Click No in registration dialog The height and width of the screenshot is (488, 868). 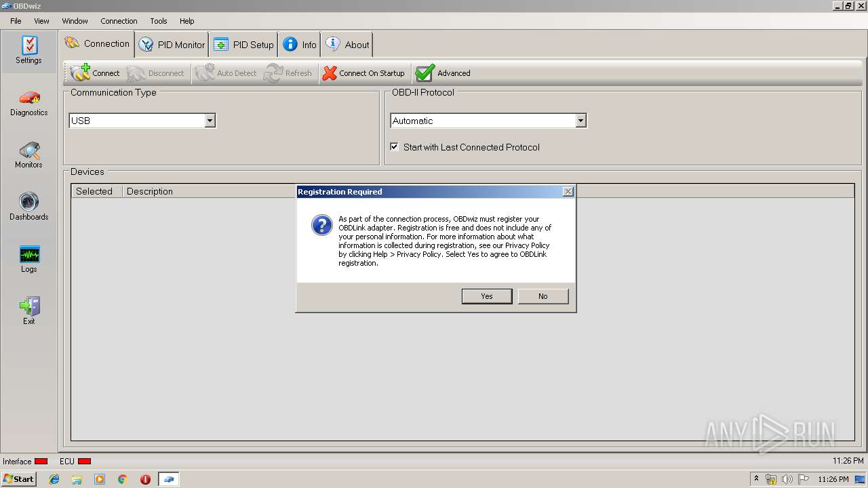[543, 296]
